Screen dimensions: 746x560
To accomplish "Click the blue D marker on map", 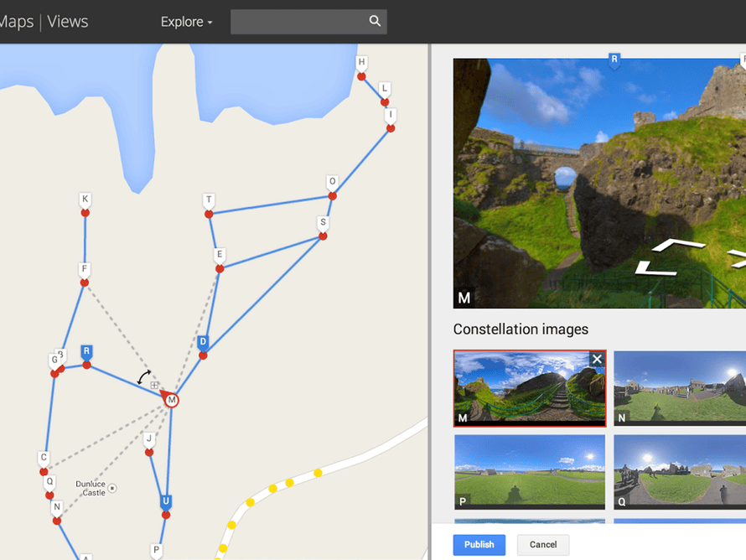I will [203, 343].
